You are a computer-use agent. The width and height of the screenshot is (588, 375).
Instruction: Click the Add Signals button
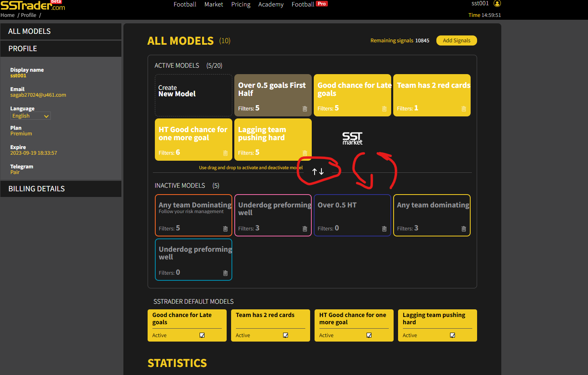[456, 41]
